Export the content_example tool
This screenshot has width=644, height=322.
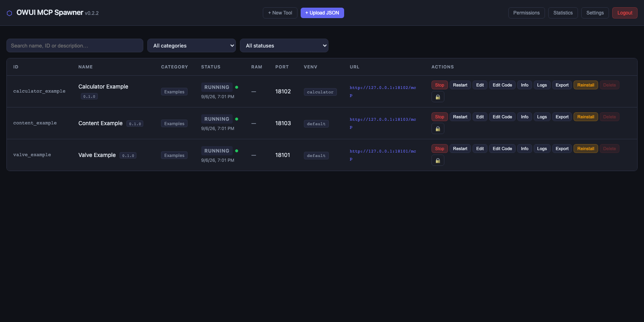point(562,117)
